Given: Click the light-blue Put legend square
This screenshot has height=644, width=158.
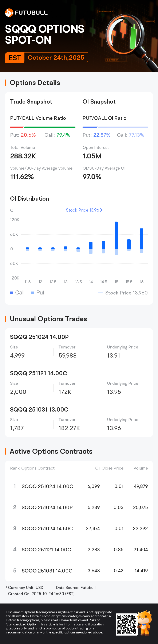Looking at the screenshot, I should point(32,293).
